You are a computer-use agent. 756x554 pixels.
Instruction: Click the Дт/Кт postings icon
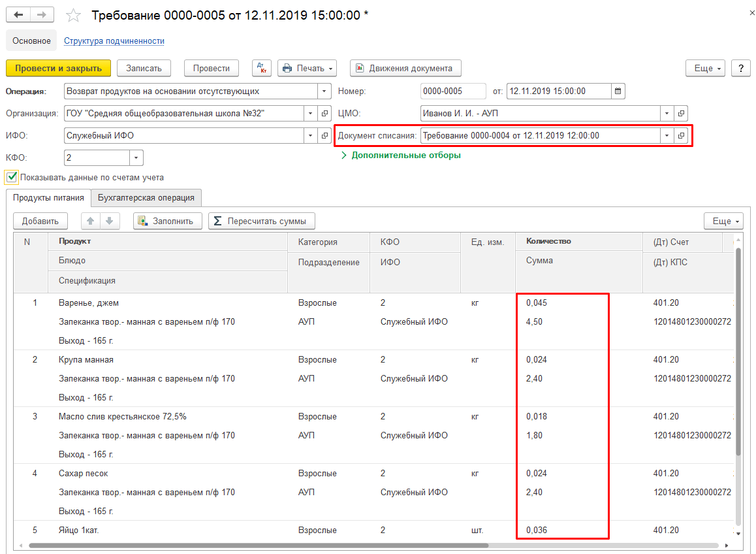pos(262,68)
